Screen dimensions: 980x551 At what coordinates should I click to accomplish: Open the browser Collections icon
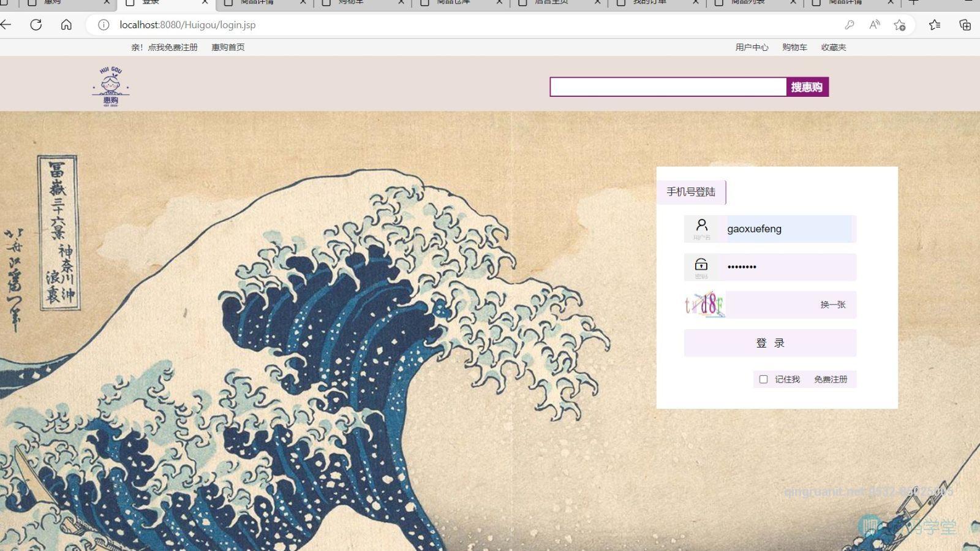click(965, 25)
